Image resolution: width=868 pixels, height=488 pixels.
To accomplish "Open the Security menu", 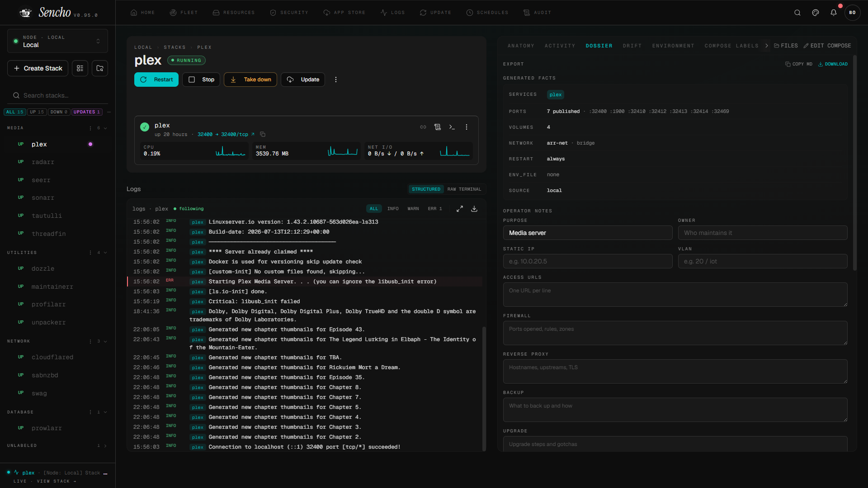I will pos(289,13).
